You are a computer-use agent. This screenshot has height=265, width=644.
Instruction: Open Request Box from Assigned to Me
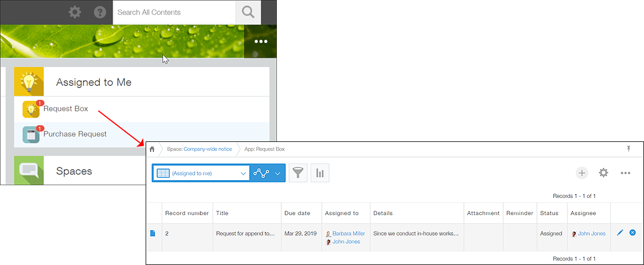coord(65,109)
